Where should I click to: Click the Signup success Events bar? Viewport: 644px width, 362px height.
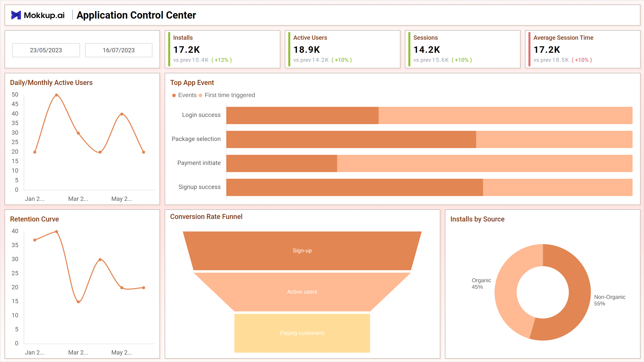pos(354,187)
